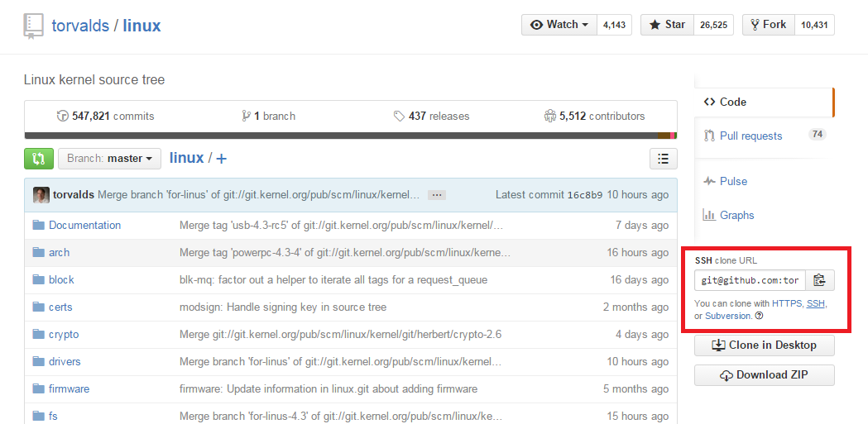The width and height of the screenshot is (868, 424).
Task: Switch clone URL to SSH
Action: [815, 303]
